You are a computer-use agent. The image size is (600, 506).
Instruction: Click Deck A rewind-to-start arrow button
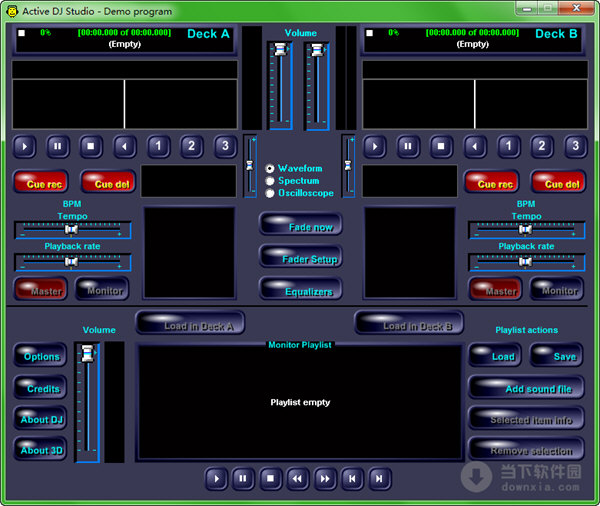(124, 147)
